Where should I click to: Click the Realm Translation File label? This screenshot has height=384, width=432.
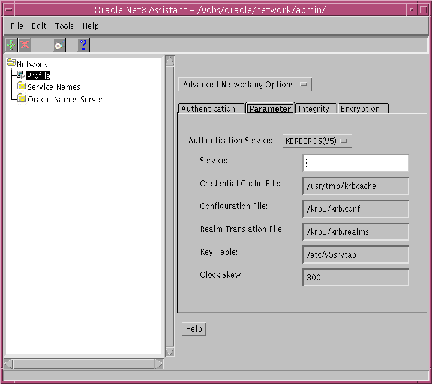click(241, 229)
